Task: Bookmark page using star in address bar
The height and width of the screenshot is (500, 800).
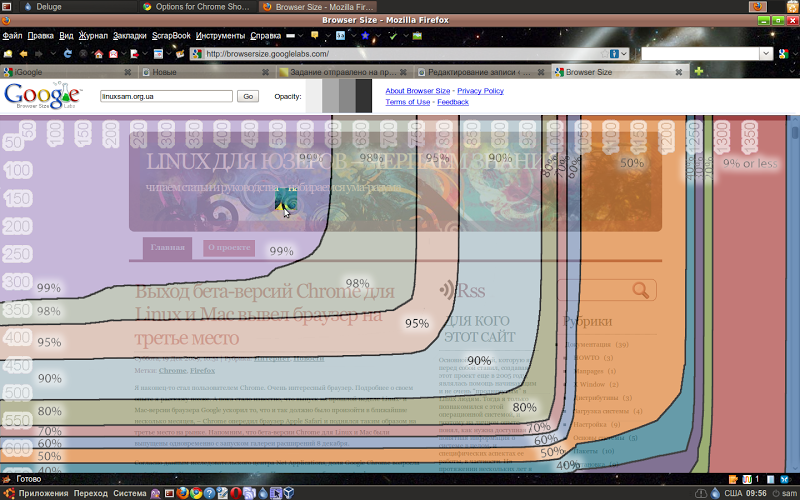Action: (605, 54)
